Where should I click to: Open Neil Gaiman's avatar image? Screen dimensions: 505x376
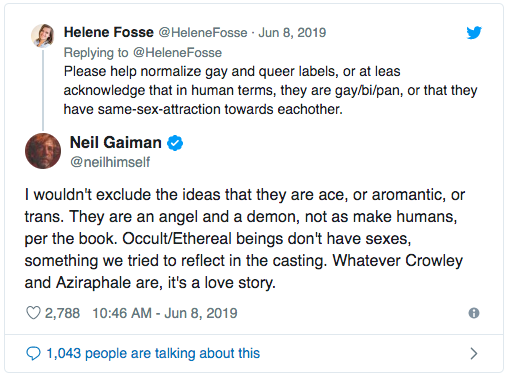43,151
